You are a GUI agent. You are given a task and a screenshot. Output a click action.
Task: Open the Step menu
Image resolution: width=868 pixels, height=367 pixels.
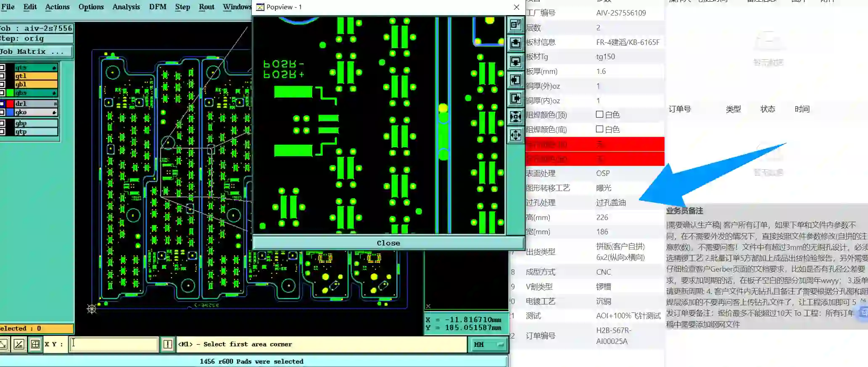[x=182, y=7]
